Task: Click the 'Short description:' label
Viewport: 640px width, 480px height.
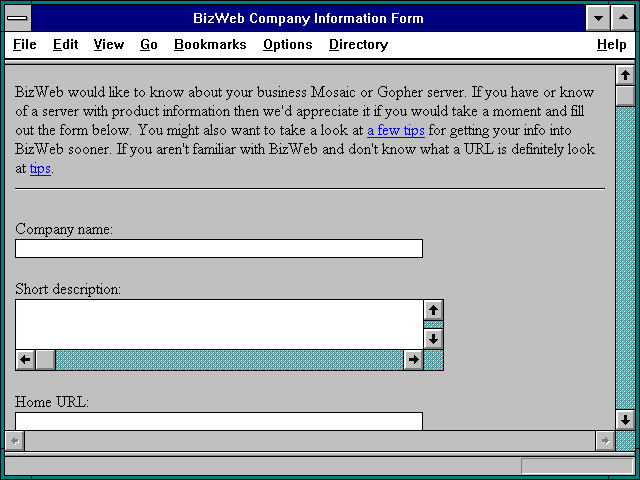Action: tap(68, 289)
